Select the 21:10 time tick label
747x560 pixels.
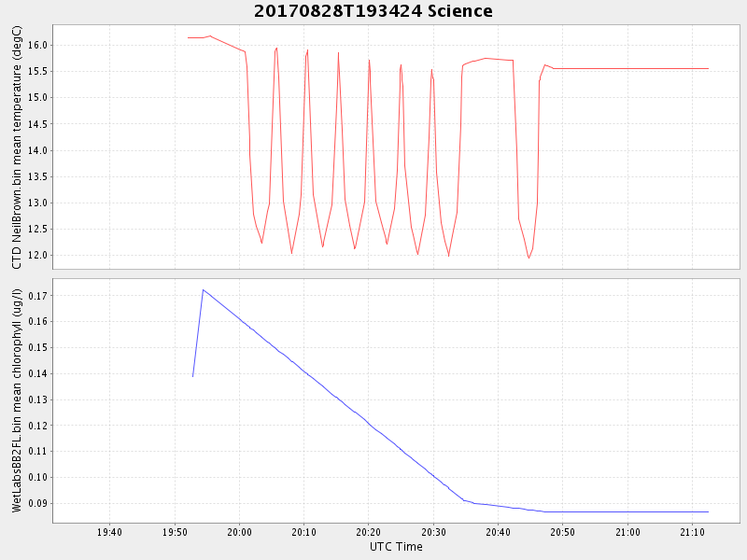pos(692,532)
